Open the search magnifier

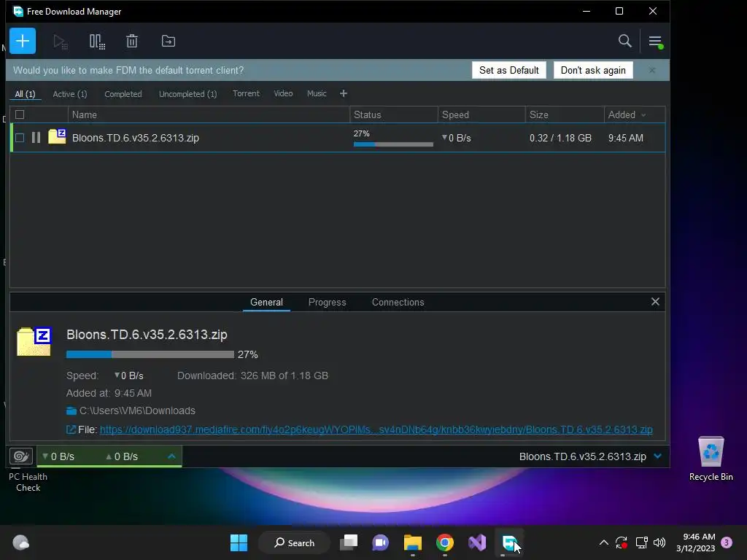(624, 41)
